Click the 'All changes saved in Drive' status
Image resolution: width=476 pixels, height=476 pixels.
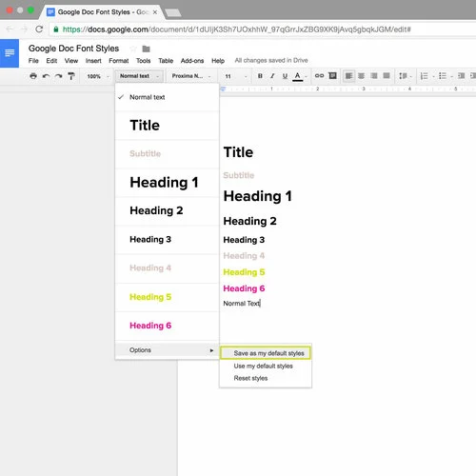click(271, 60)
